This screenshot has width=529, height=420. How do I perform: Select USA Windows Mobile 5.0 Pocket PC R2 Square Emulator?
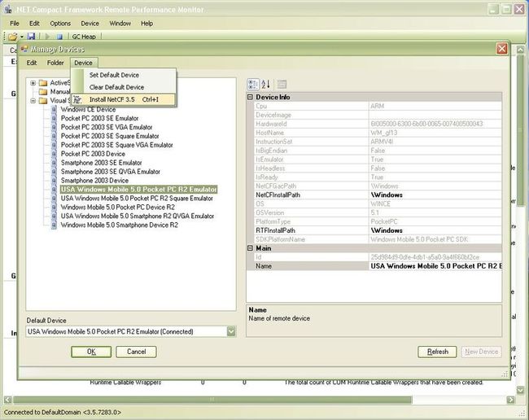coord(137,199)
